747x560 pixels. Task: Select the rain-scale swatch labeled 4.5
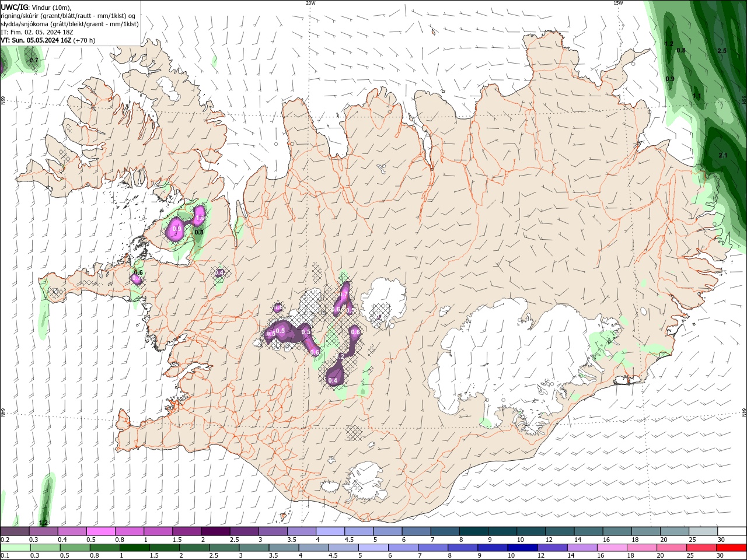(343, 548)
